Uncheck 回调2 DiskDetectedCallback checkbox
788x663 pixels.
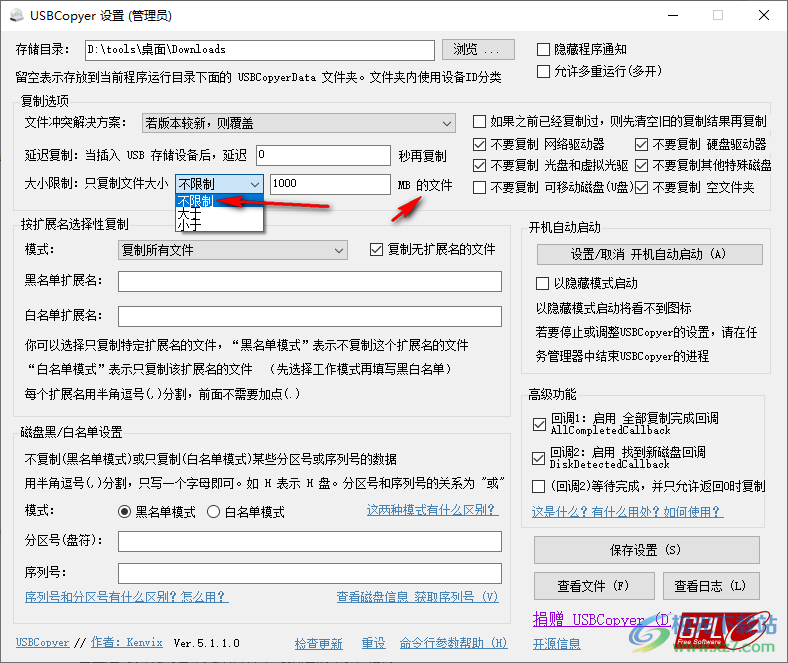coord(538,458)
